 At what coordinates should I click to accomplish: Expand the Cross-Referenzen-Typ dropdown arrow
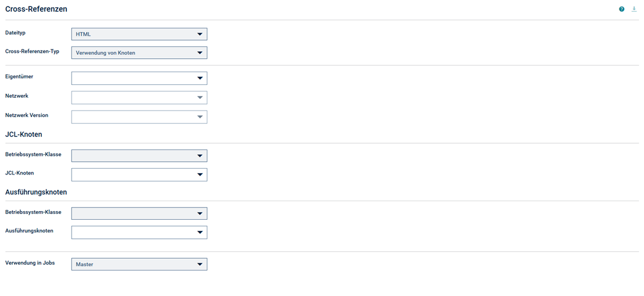click(200, 52)
